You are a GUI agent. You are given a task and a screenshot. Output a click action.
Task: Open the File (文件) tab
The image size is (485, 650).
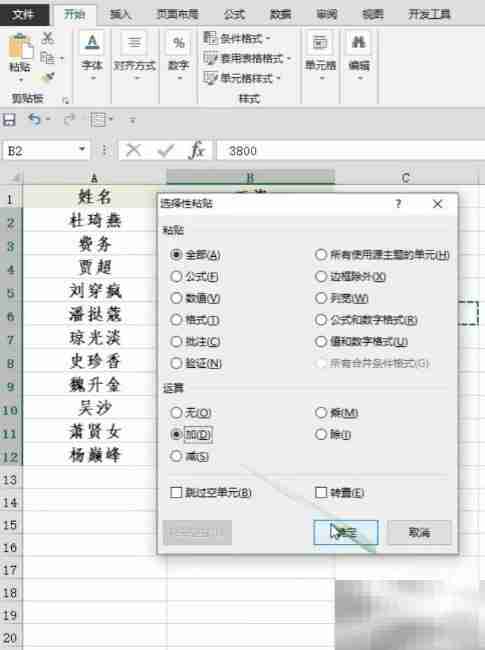[23, 15]
